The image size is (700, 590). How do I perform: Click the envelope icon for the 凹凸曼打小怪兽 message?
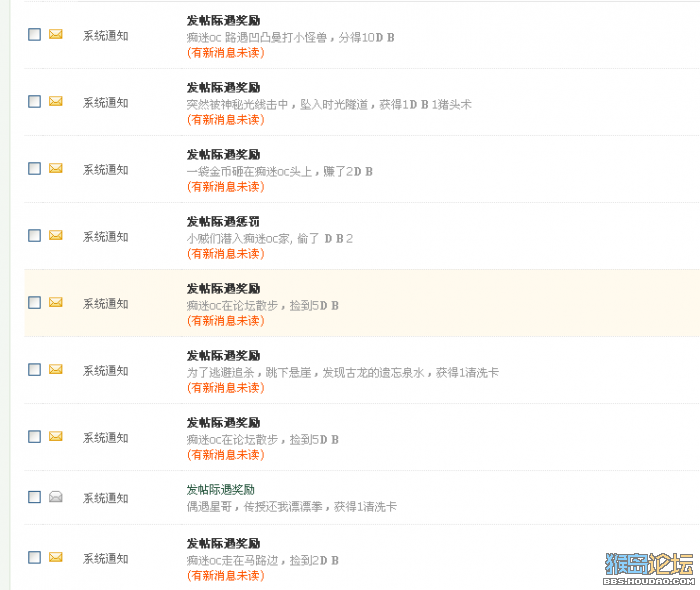tap(55, 34)
